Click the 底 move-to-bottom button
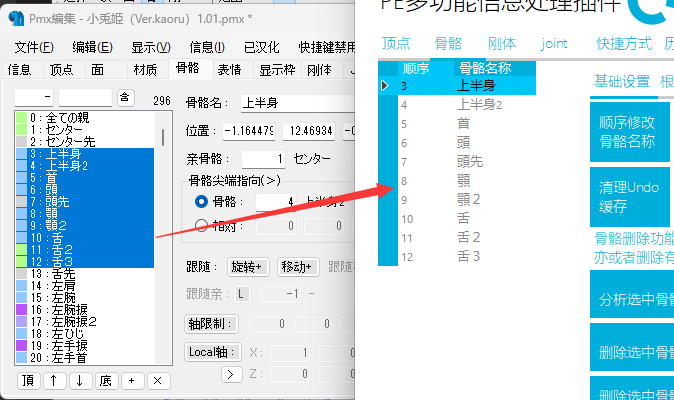 click(105, 381)
